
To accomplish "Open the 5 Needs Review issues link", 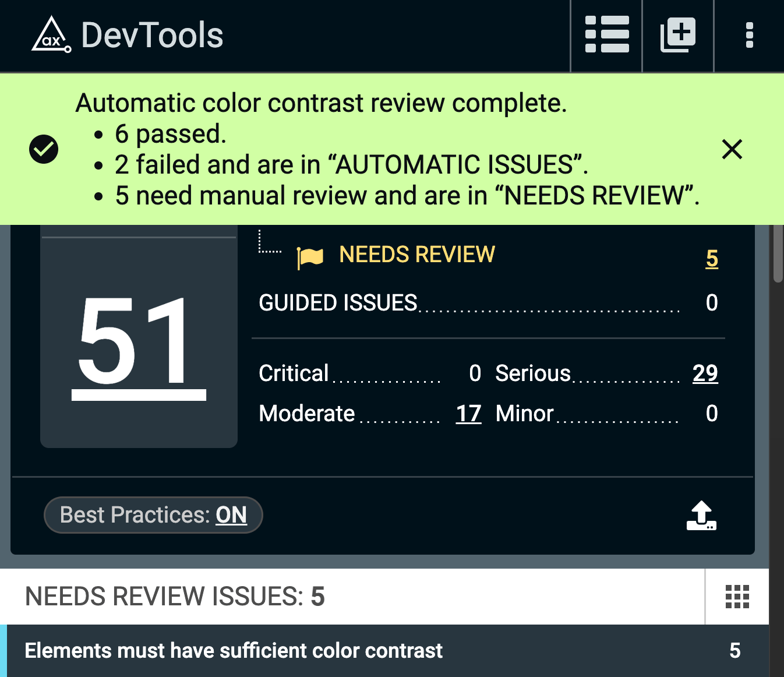I will 711,258.
